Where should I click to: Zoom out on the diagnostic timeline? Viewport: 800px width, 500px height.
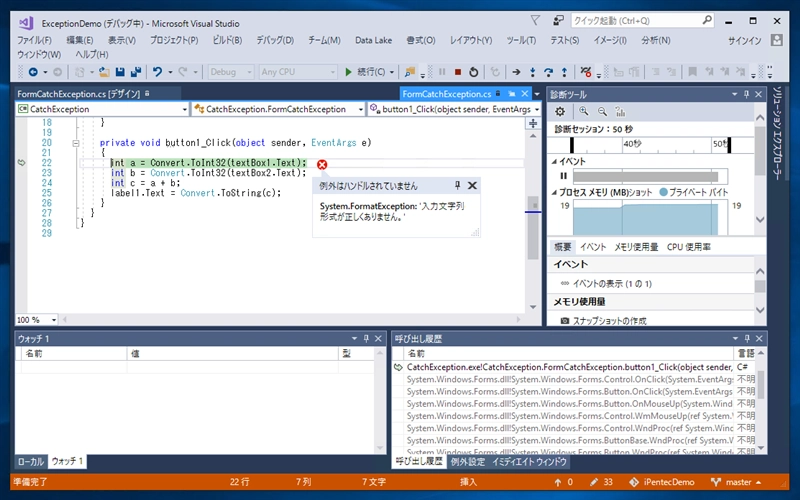602,111
